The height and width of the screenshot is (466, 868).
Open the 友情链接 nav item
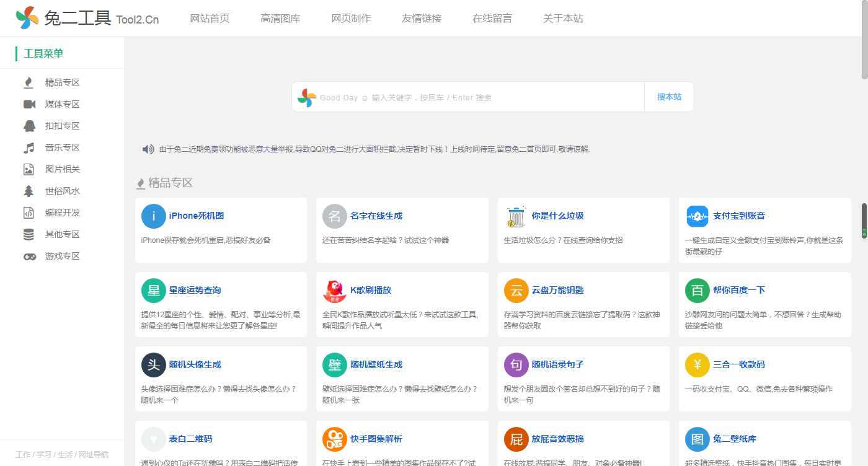pyautogui.click(x=422, y=19)
